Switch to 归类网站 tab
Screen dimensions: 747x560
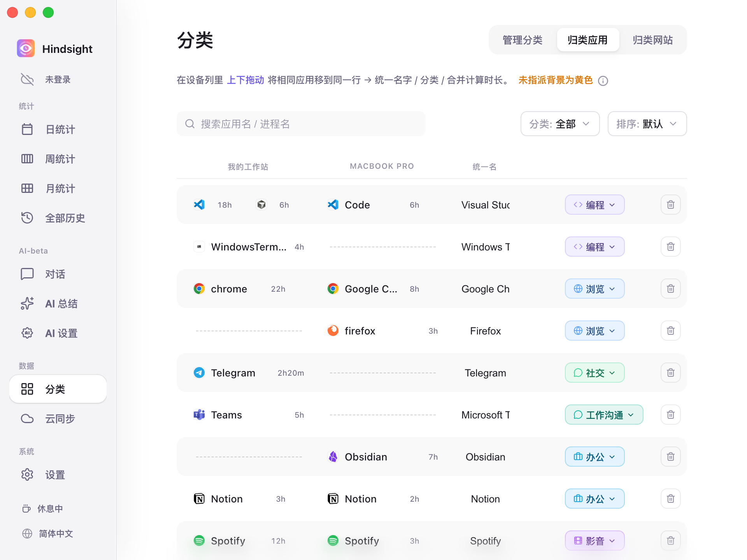click(652, 40)
